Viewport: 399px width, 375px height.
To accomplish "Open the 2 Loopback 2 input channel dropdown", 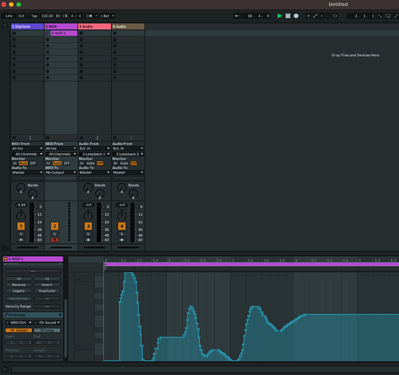I will 128,154.
